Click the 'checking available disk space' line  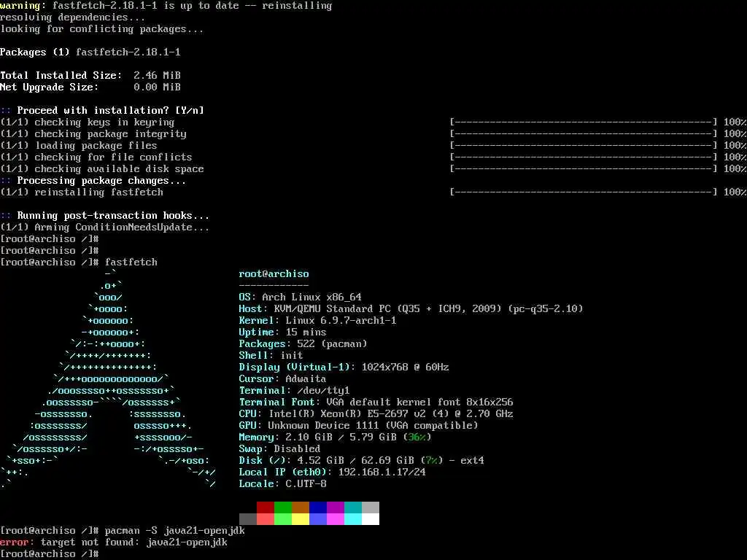[x=101, y=169]
